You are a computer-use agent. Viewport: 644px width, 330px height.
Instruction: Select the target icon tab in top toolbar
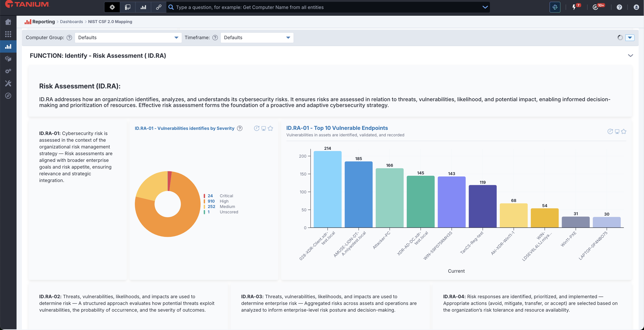pyautogui.click(x=112, y=7)
